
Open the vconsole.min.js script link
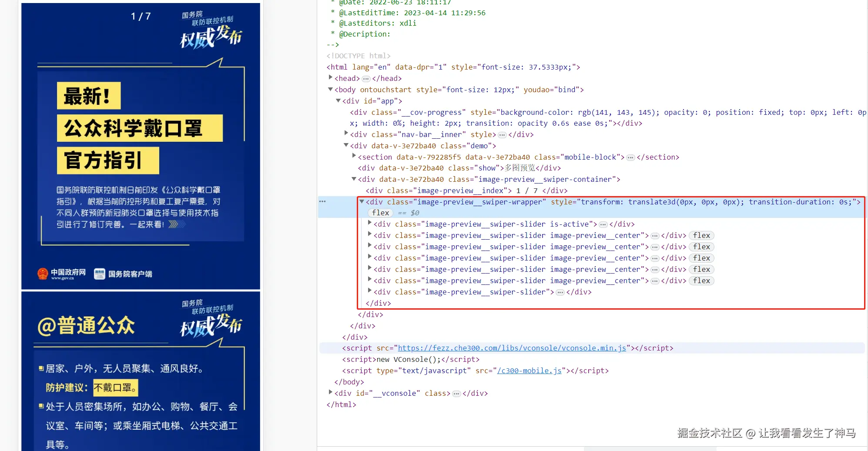tap(512, 348)
